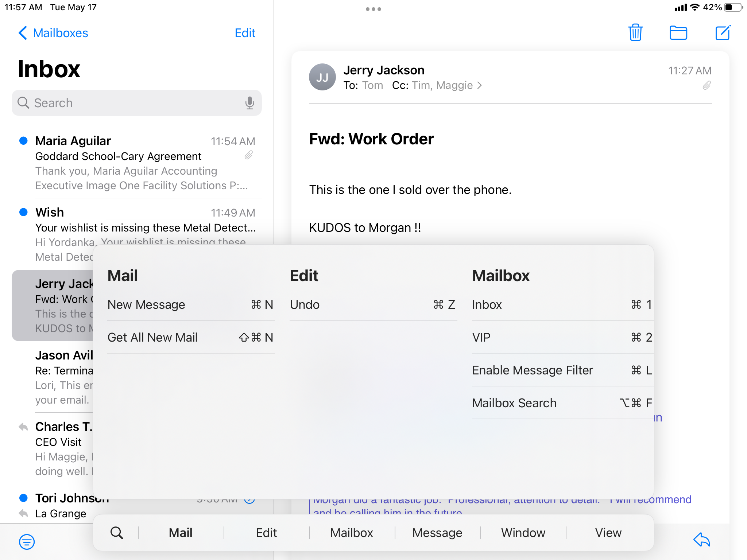Tap the Edit button above inbox
The width and height of the screenshot is (747, 560).
(245, 33)
